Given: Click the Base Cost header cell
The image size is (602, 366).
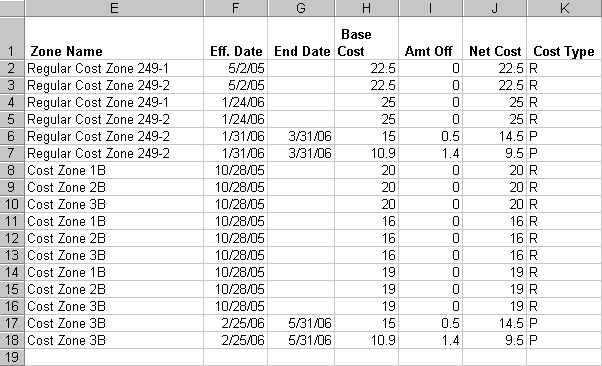Looking at the screenshot, I should click(x=366, y=38).
